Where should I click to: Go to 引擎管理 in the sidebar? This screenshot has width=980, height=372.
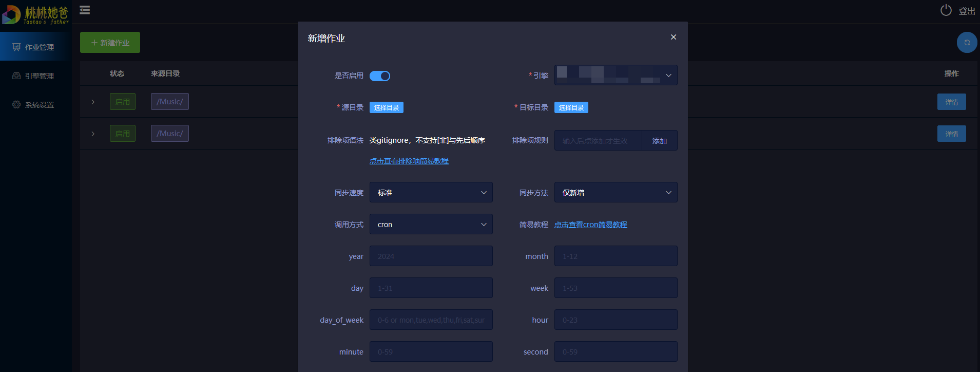36,76
